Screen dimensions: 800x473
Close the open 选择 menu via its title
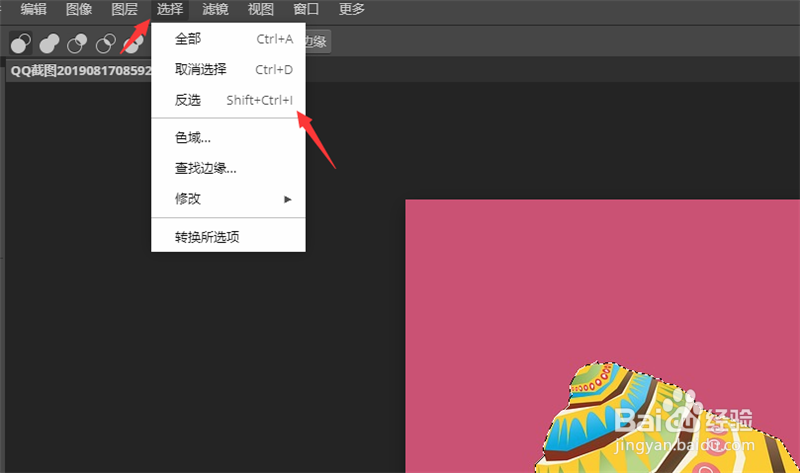point(170,9)
